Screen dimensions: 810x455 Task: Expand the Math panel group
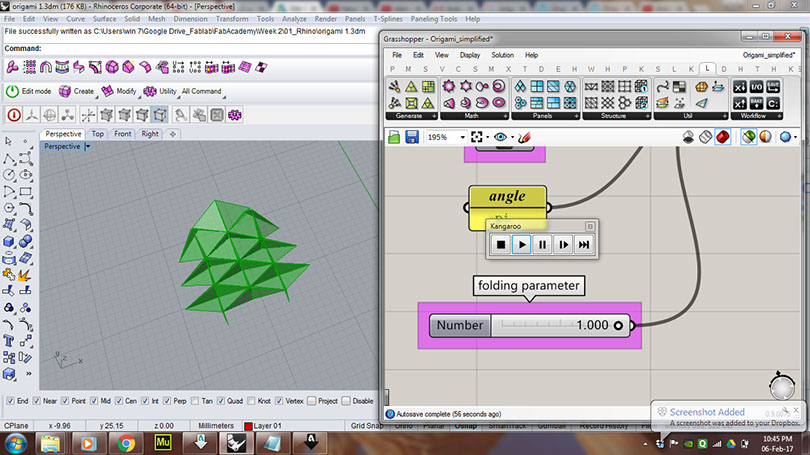click(x=505, y=116)
